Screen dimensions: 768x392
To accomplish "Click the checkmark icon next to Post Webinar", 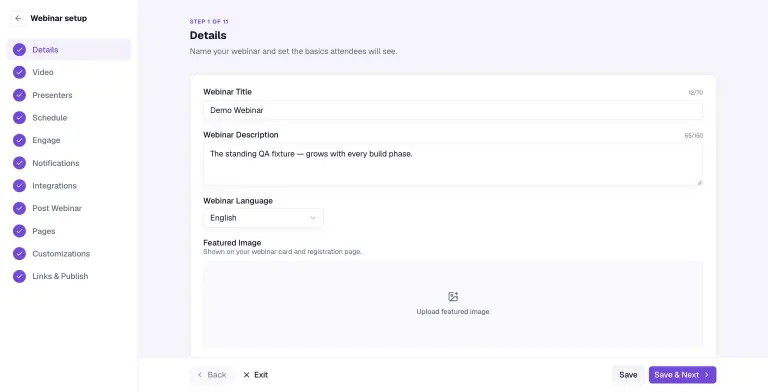I will [x=20, y=208].
